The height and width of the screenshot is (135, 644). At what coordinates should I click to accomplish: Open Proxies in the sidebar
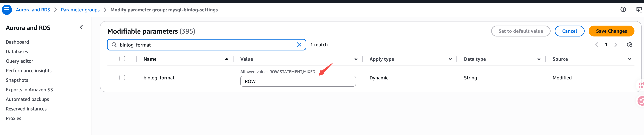13,118
